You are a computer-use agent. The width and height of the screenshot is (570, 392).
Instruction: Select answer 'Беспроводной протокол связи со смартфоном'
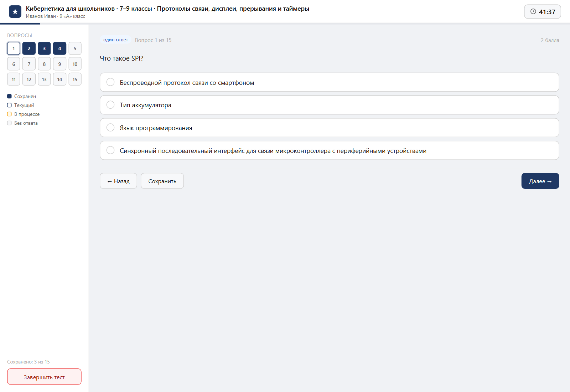coord(329,82)
